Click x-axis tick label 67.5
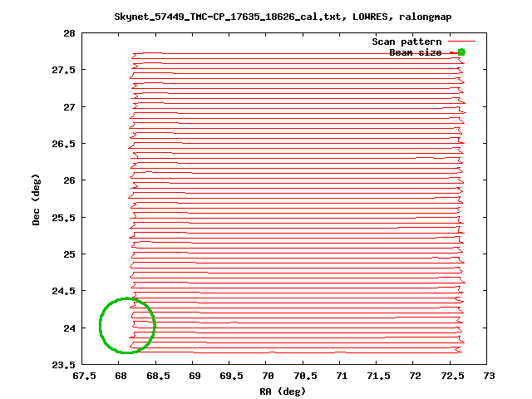The height and width of the screenshot is (399, 532). click(x=84, y=376)
